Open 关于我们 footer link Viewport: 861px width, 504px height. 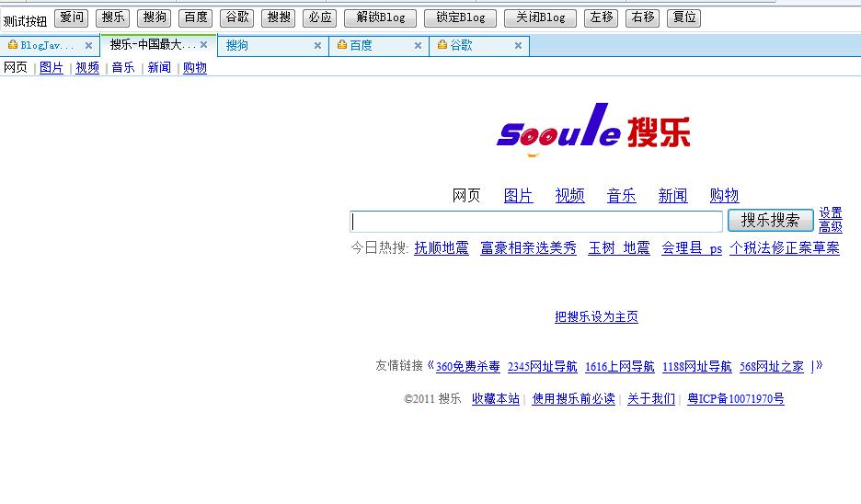(x=651, y=398)
